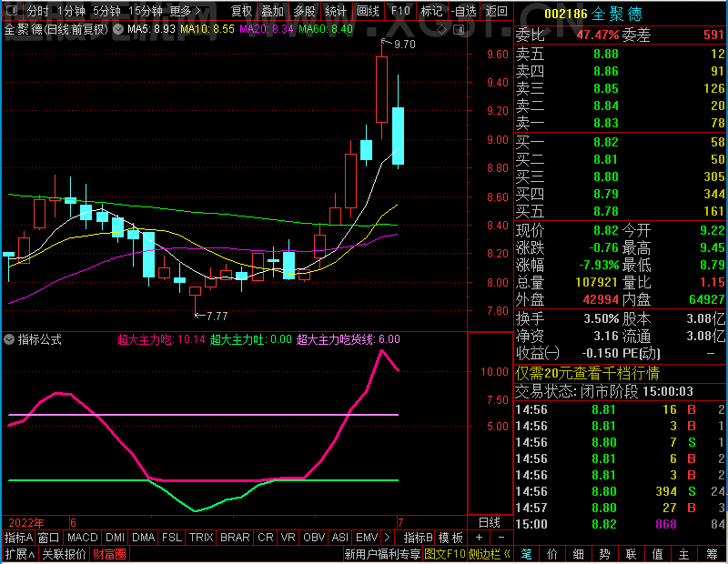Switch indicator to MACD
This screenshot has height=564, width=728.
pyautogui.click(x=83, y=538)
